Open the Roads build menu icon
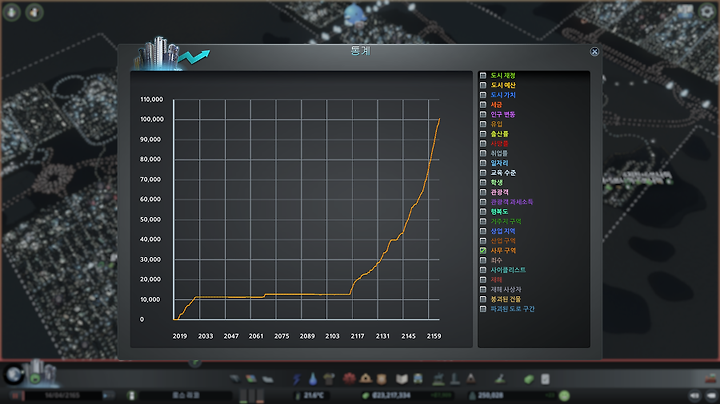 pyautogui.click(x=235, y=379)
